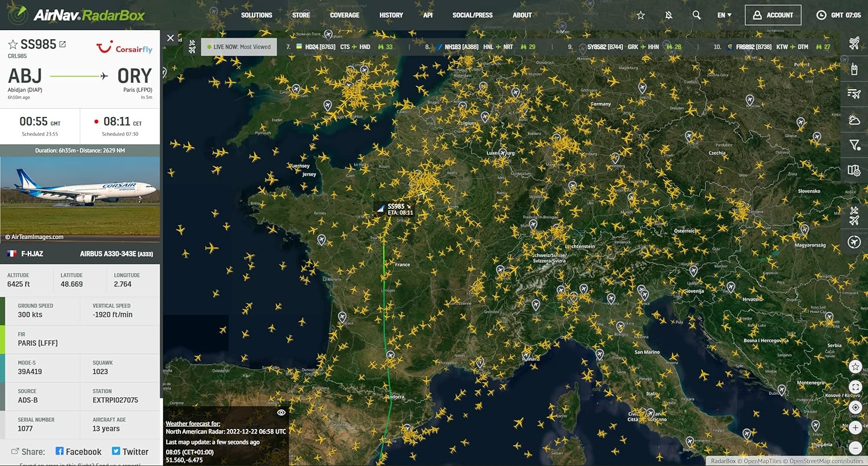Viewport: 868px width, 466px height.
Task: Open the aircraft filters funnel
Action: tap(855, 145)
